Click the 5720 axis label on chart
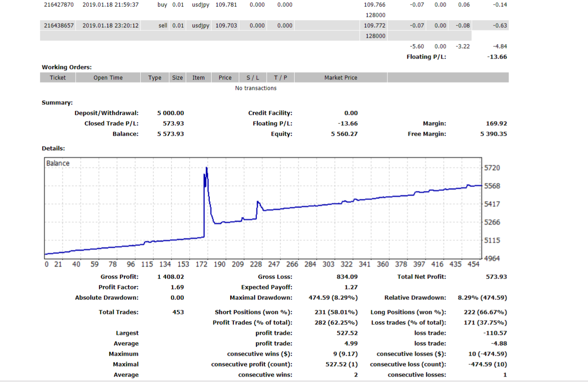Screen dimensions: 588x382 pos(492,168)
